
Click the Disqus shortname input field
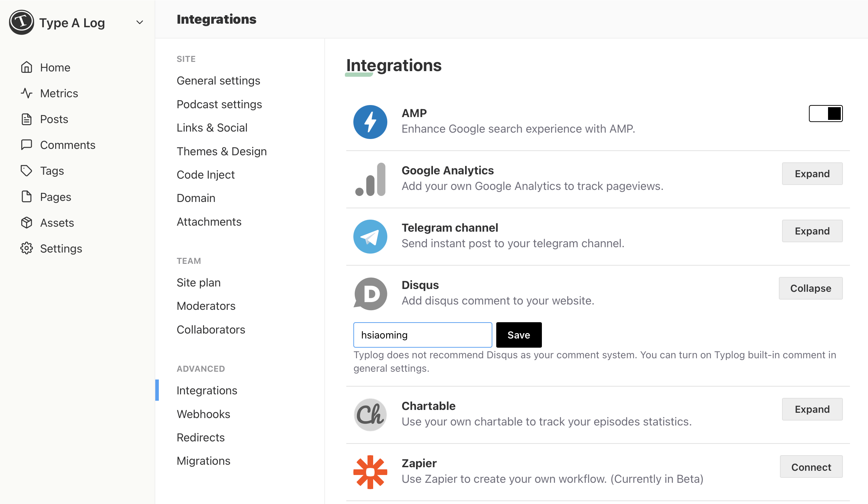click(423, 335)
